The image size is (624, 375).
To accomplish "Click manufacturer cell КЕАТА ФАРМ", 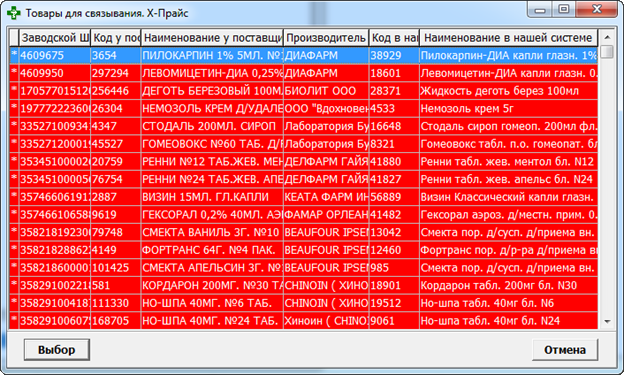I will click(x=326, y=197).
